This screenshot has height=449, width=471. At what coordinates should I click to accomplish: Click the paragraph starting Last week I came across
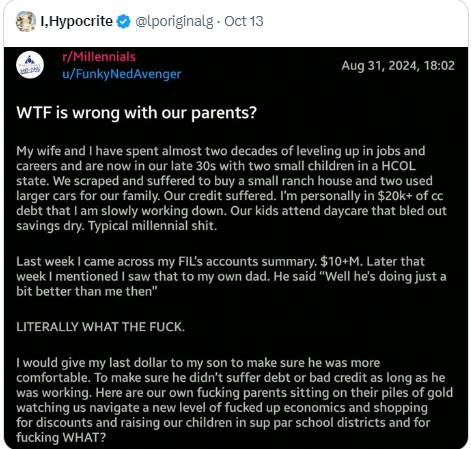(x=231, y=277)
